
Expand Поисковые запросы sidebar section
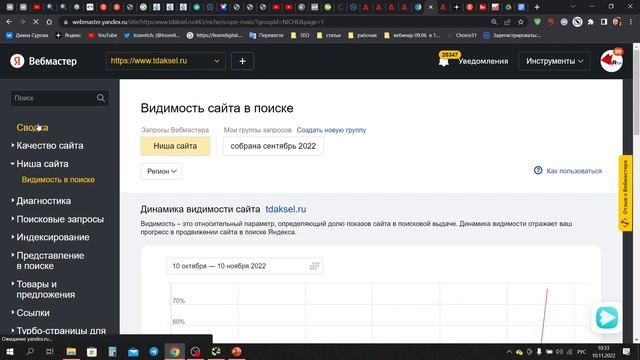(x=60, y=219)
